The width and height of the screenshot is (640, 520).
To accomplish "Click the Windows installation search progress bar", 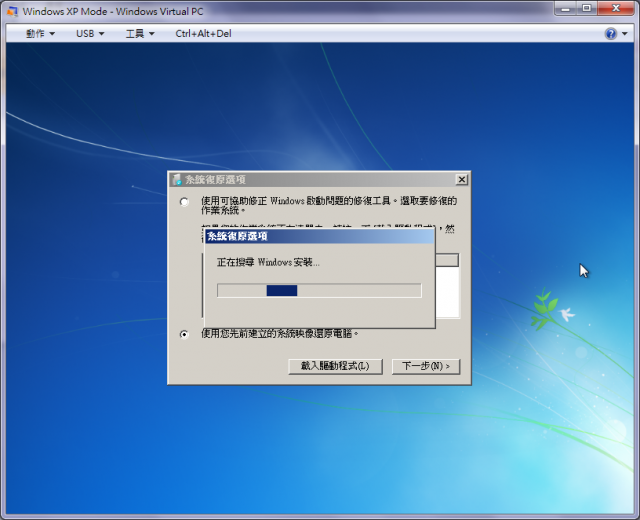I will (319, 291).
